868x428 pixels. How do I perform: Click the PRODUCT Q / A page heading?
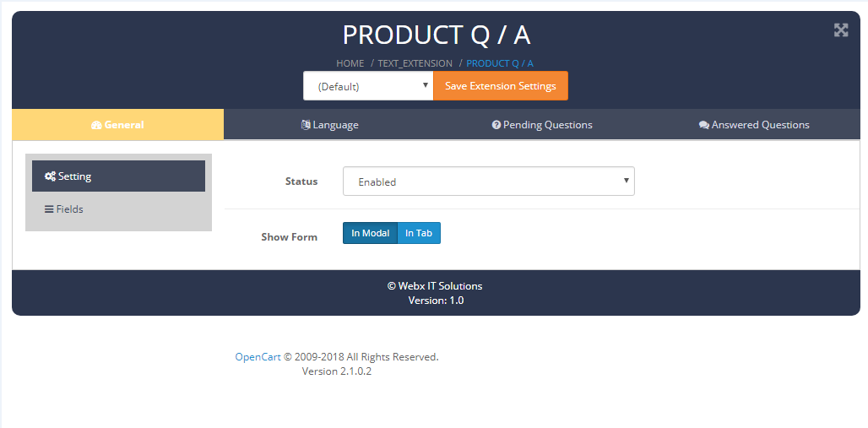coord(437,35)
